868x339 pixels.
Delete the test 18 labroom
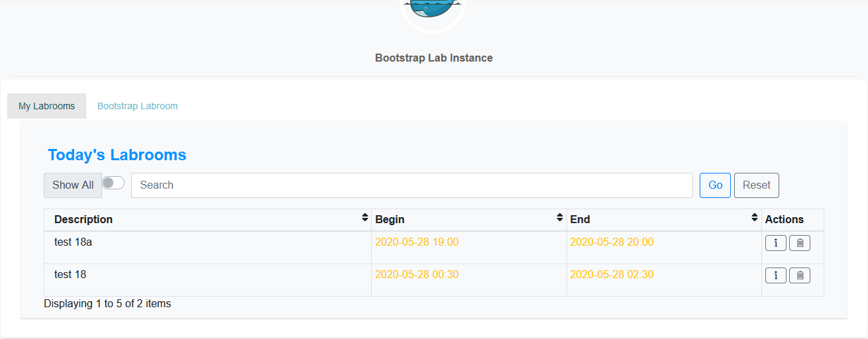[x=800, y=275]
